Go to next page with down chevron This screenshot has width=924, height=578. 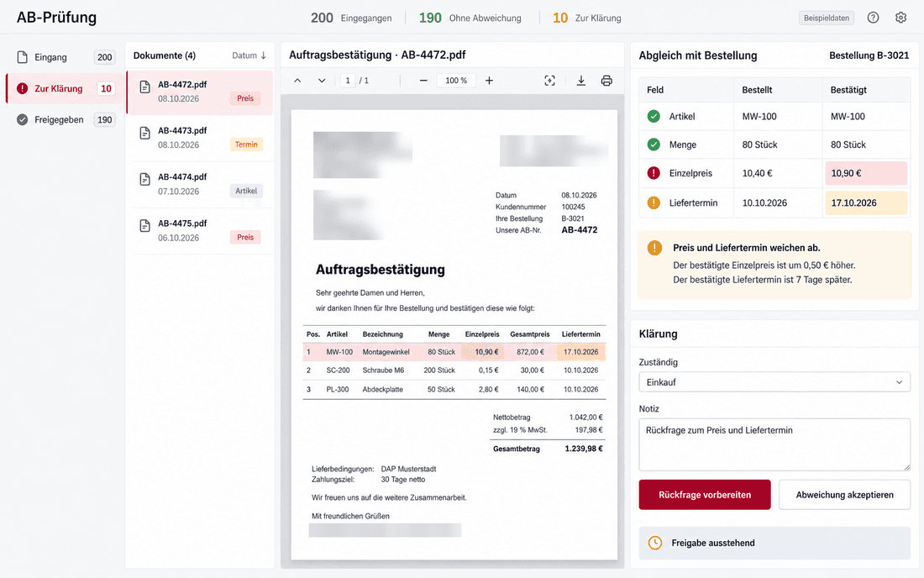coord(322,81)
